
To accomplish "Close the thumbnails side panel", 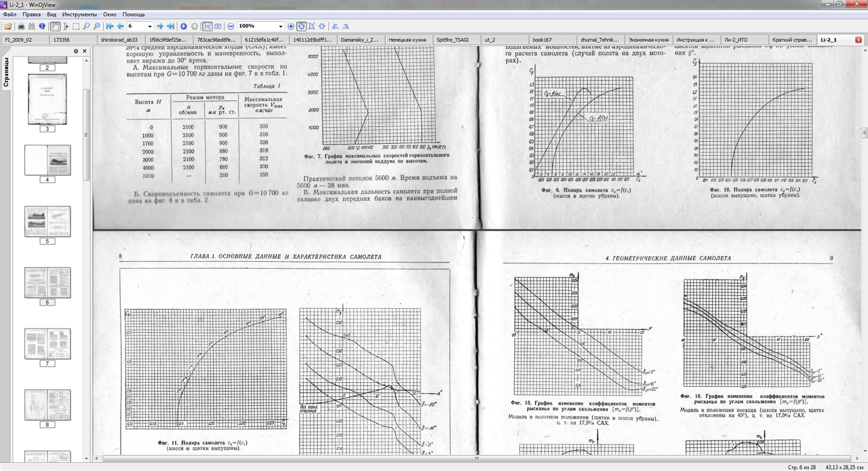I will pyautogui.click(x=85, y=52).
